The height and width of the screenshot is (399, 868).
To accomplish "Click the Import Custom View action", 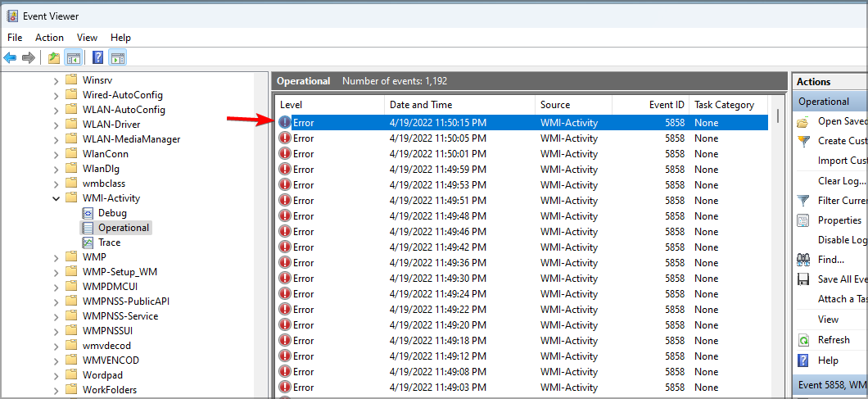I will click(842, 161).
